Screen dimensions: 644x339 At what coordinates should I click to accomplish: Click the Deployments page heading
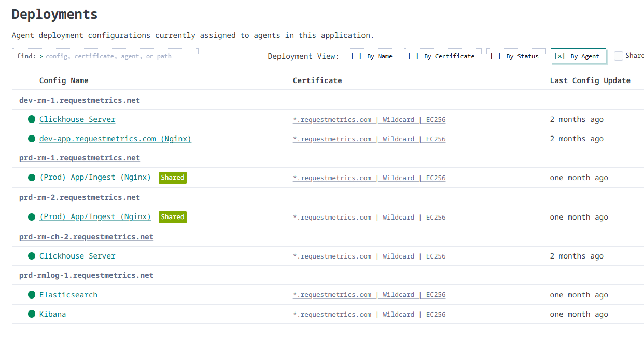(x=54, y=15)
